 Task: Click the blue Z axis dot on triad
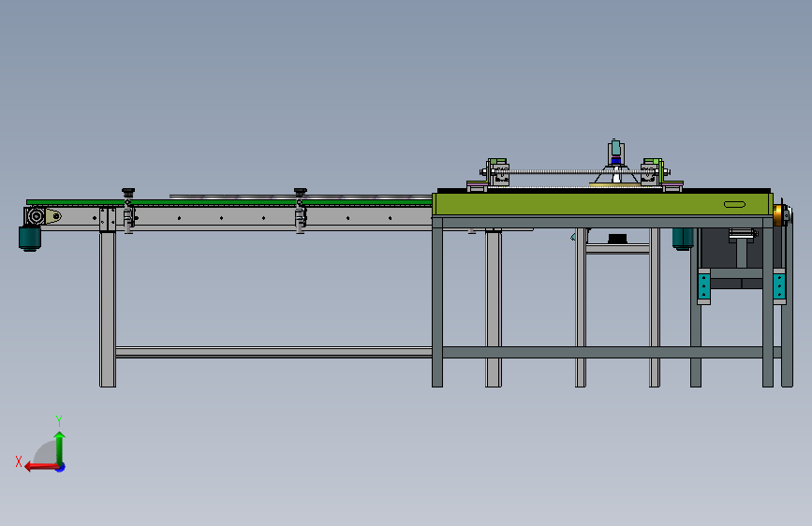[61, 467]
